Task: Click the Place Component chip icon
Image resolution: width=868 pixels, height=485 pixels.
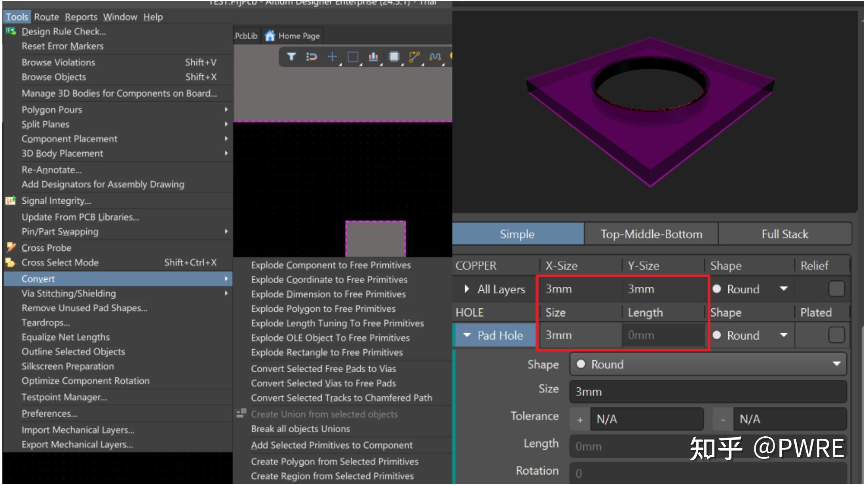Action: [x=394, y=57]
